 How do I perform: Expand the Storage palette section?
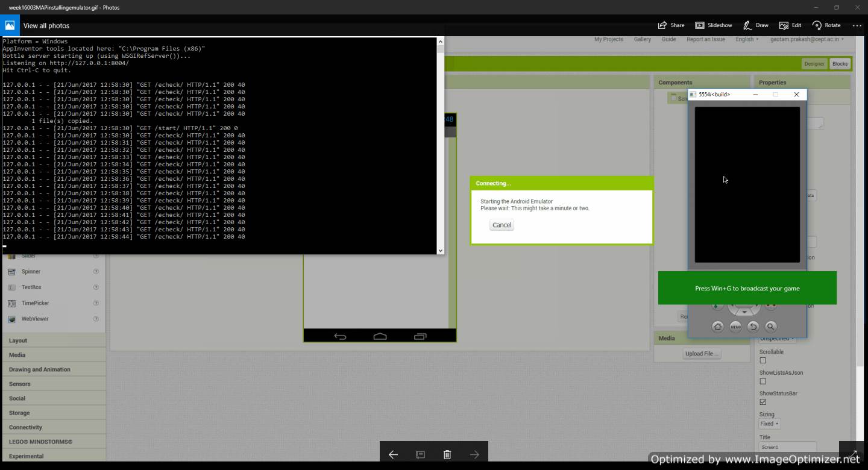tap(54, 413)
